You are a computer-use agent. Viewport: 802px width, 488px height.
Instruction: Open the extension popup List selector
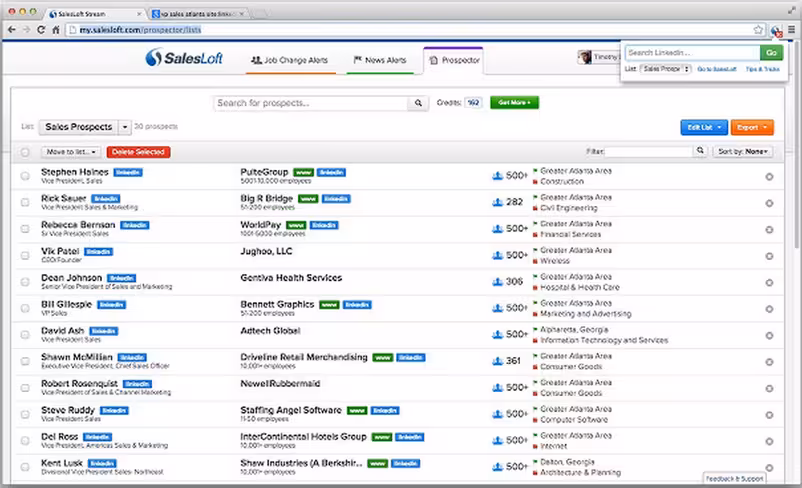coord(665,69)
